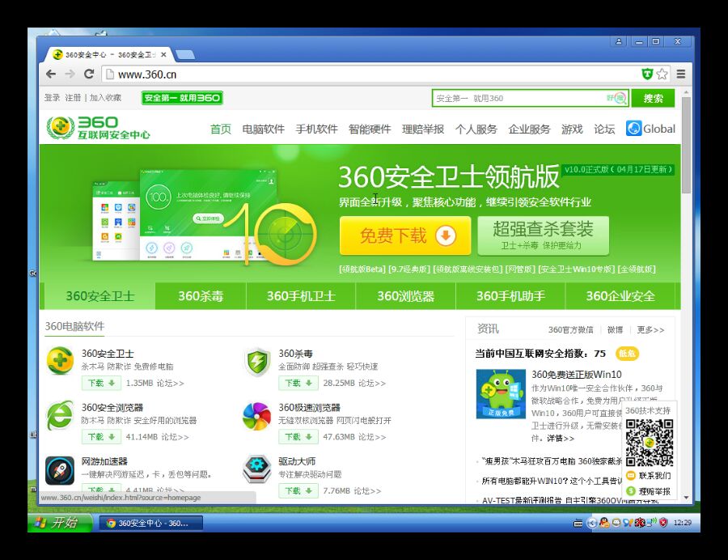Viewport: 728px width, 560px height.
Task: Click 下载 button under 360杀毒
Action: (298, 383)
